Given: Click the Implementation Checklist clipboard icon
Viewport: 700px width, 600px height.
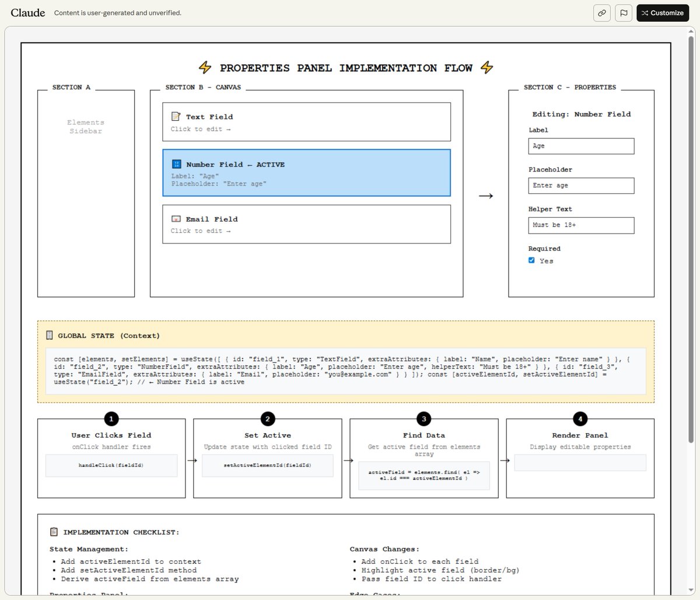Looking at the screenshot, I should point(54,532).
